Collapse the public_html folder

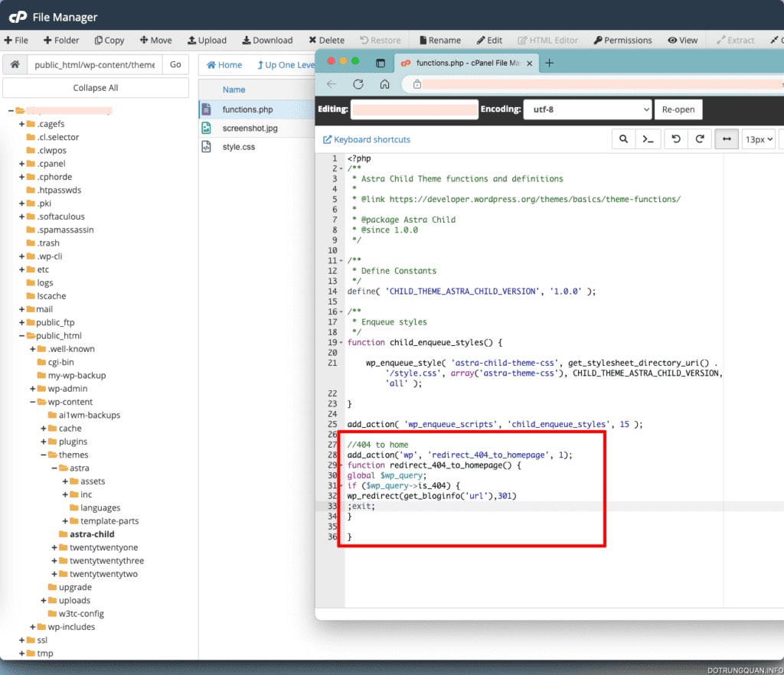21,336
